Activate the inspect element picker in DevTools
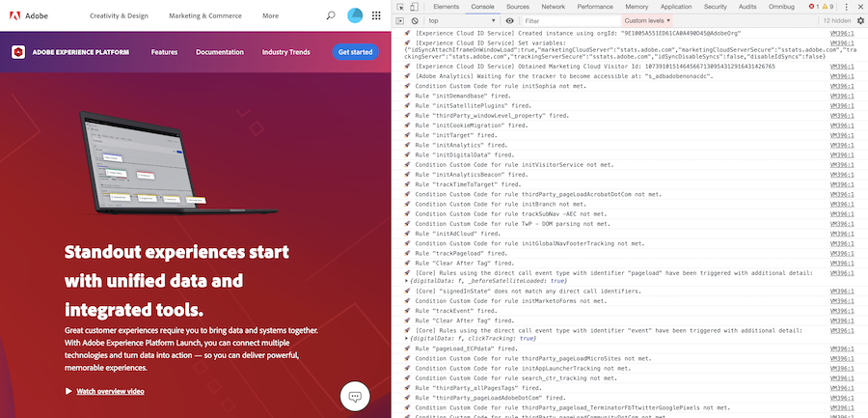 coord(400,7)
